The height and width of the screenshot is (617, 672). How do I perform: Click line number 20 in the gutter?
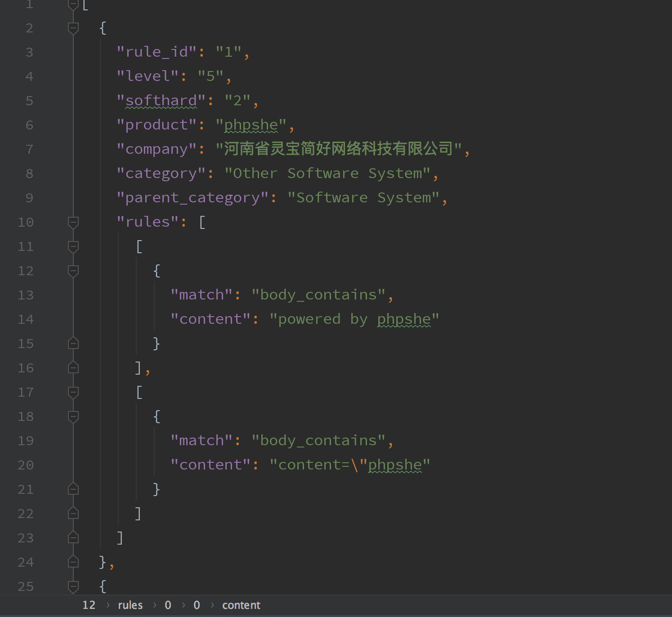pos(26,465)
